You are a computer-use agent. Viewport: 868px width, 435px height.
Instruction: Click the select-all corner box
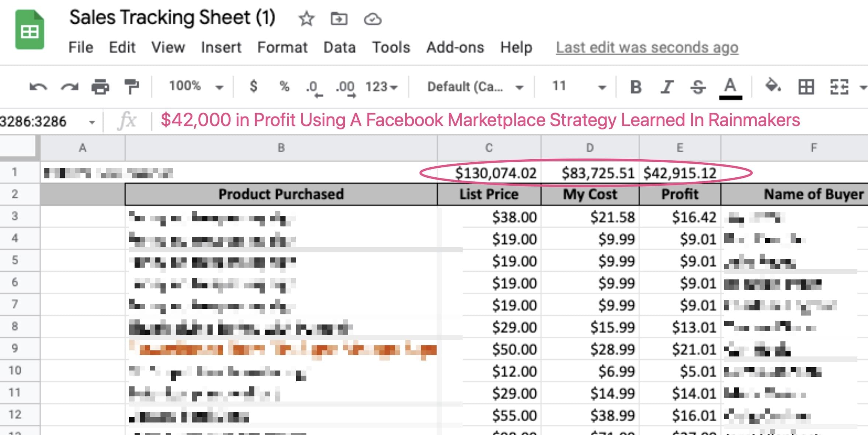20,147
